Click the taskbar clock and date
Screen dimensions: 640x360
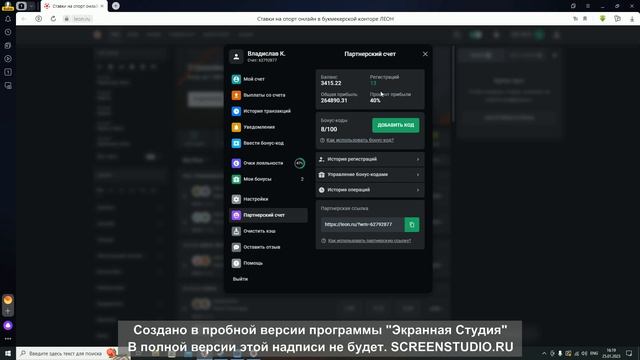[611, 353]
